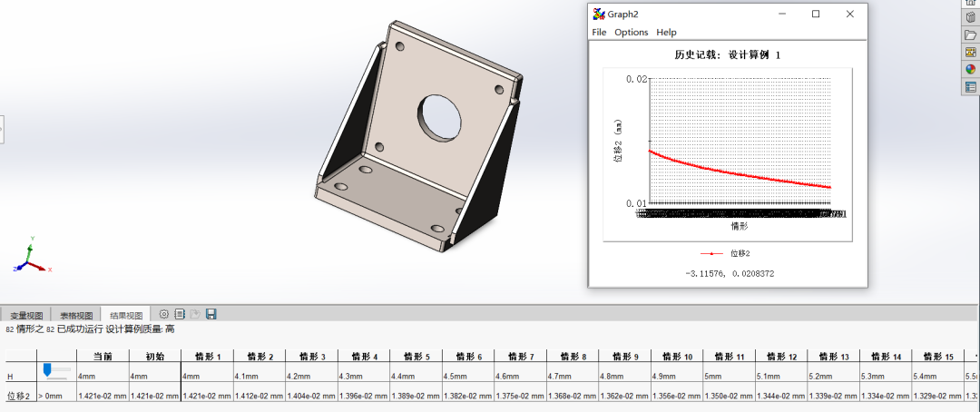
Task: Open the View Palette pane icon
Action: point(971,52)
